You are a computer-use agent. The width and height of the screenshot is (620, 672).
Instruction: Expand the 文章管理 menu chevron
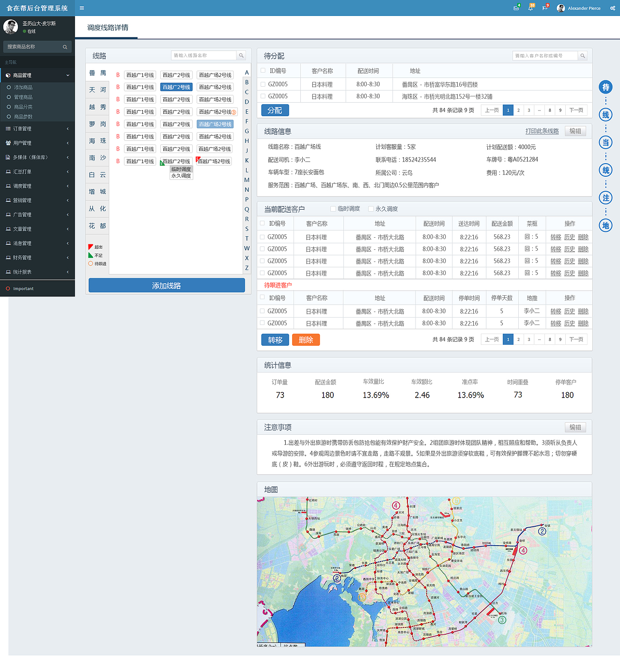(x=68, y=229)
